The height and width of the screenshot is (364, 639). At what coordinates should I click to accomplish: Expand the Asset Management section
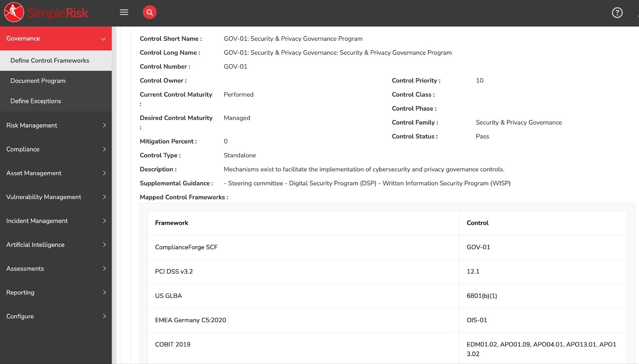click(56, 173)
